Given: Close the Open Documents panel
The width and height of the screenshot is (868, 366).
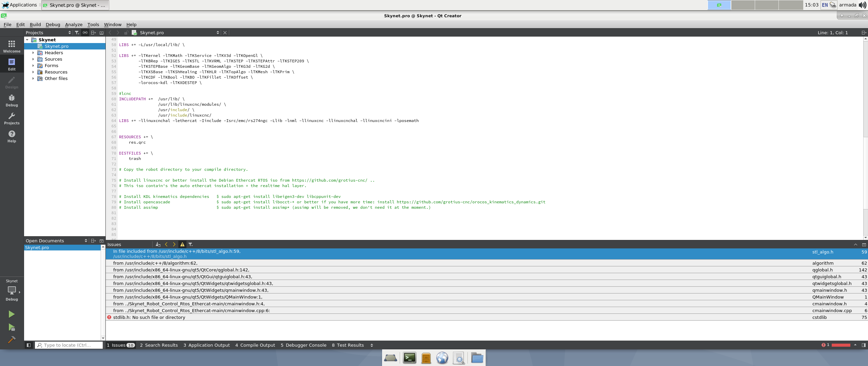Looking at the screenshot, I should (x=101, y=241).
